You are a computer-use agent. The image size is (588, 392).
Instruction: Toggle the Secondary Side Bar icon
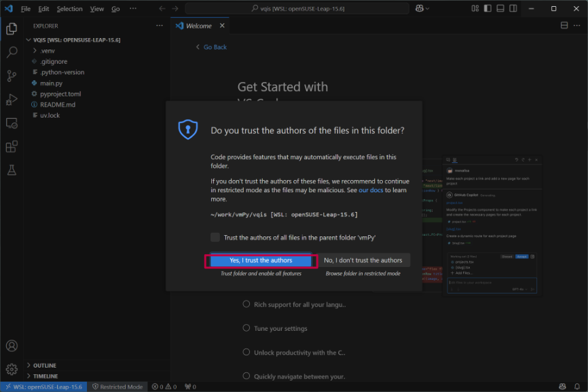[x=513, y=8]
